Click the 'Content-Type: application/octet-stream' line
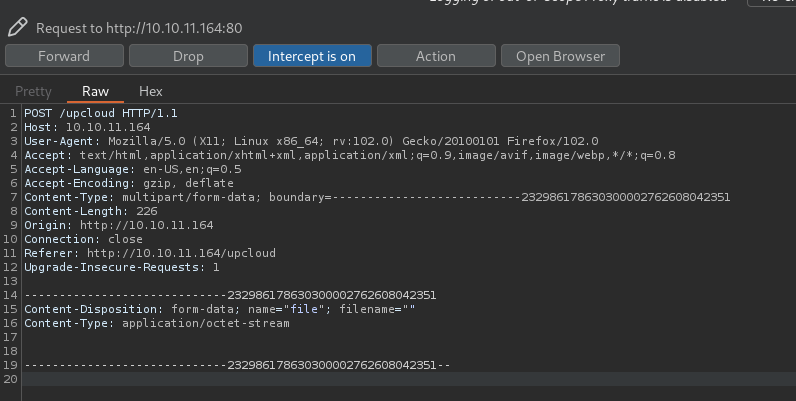The width and height of the screenshot is (796, 401). pos(157,323)
